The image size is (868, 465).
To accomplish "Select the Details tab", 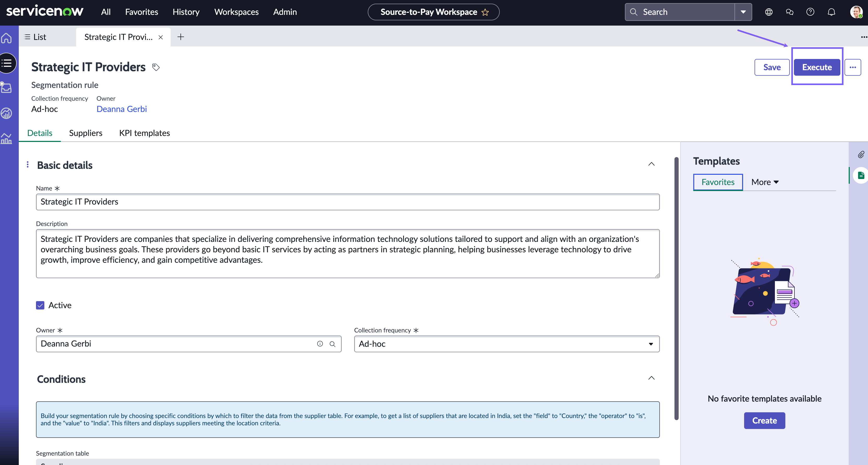I will point(40,133).
